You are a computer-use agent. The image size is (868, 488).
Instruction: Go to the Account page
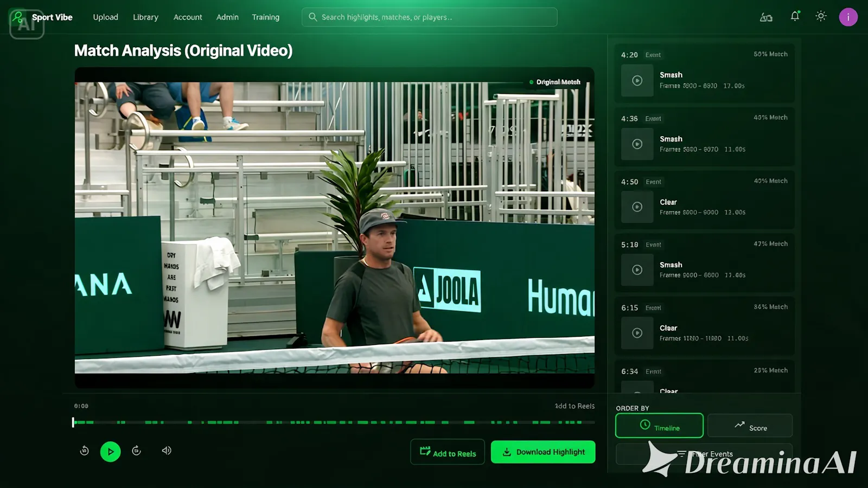188,17
